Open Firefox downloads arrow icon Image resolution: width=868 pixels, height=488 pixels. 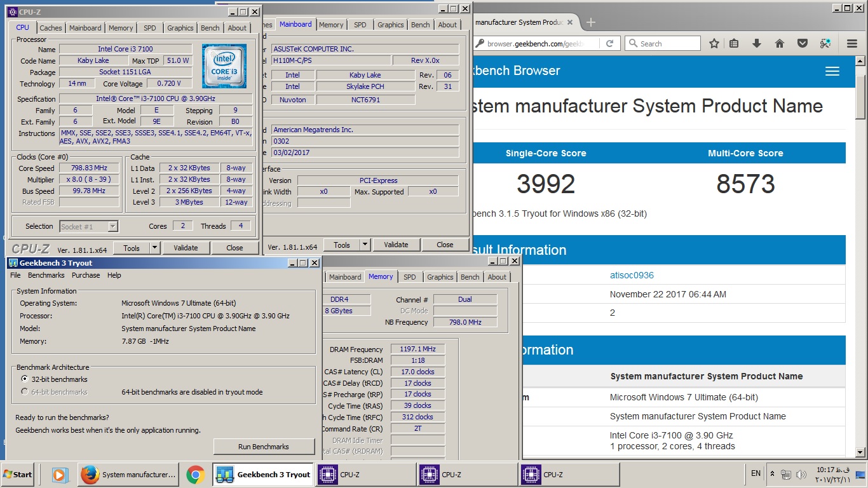pyautogui.click(x=756, y=44)
